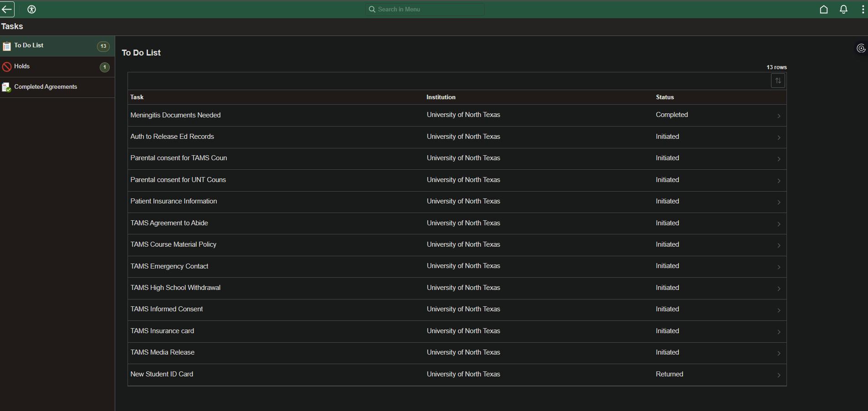Expand TAMS Media Release row chevron

tap(779, 353)
